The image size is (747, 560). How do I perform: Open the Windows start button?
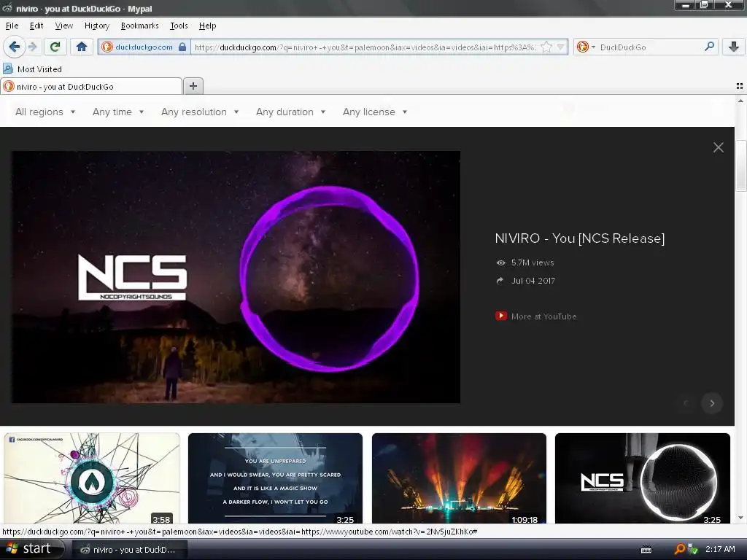tap(31, 549)
